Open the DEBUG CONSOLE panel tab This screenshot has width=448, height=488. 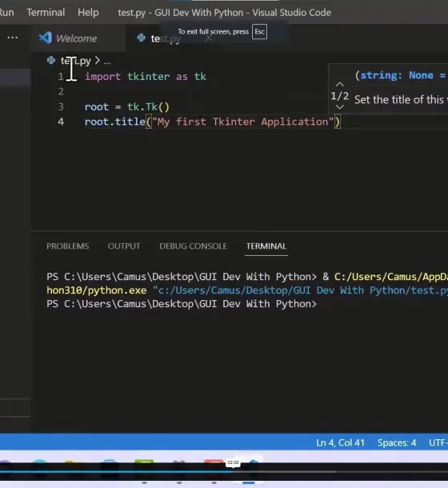(193, 246)
